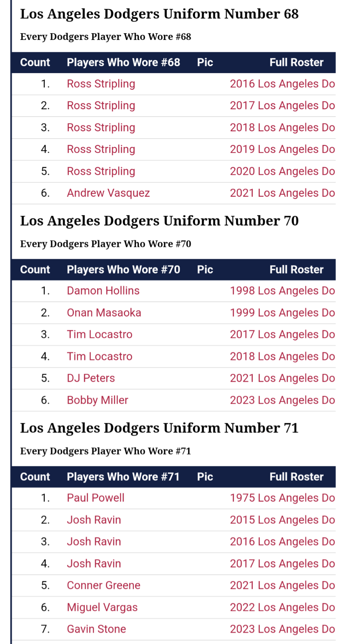This screenshot has width=345, height=644.
Task: Click Ross Stripling in the 2016 row
Action: tap(101, 84)
